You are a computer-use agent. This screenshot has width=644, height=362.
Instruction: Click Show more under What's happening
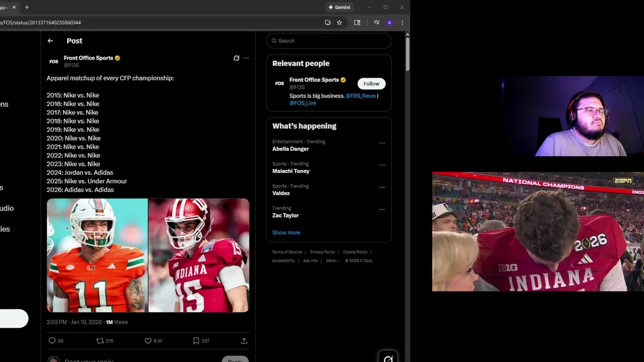(286, 232)
